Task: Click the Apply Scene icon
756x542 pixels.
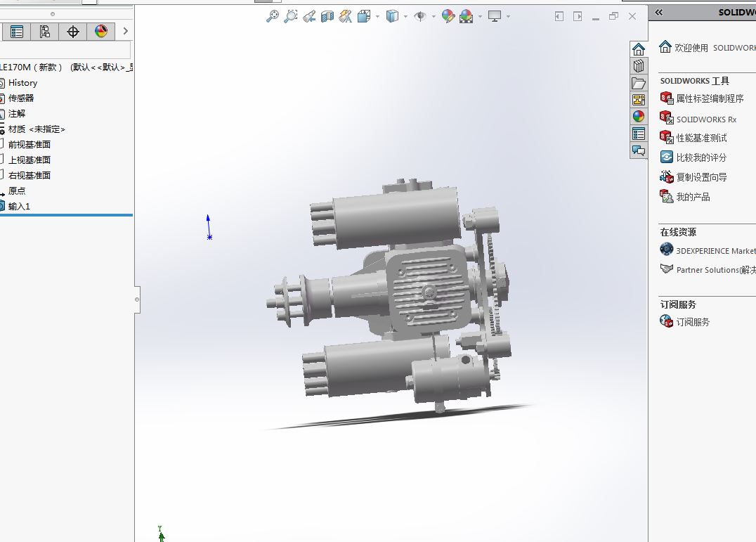Action: click(x=467, y=17)
